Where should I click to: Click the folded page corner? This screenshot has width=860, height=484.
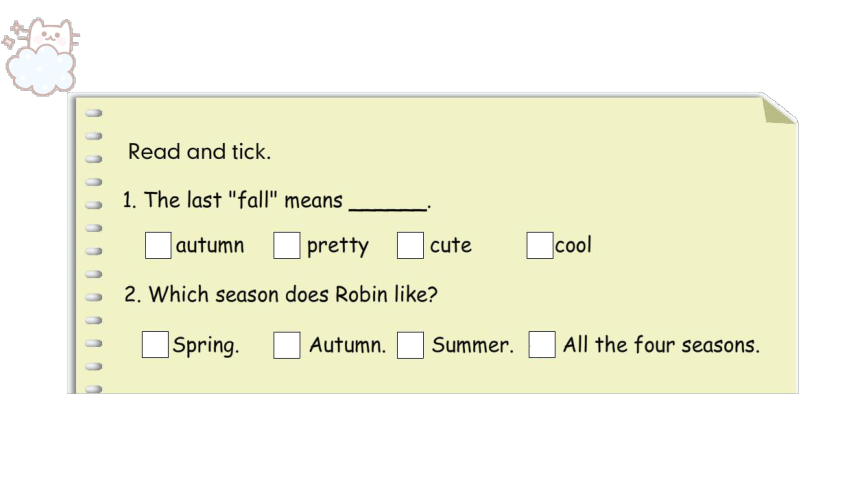click(778, 109)
